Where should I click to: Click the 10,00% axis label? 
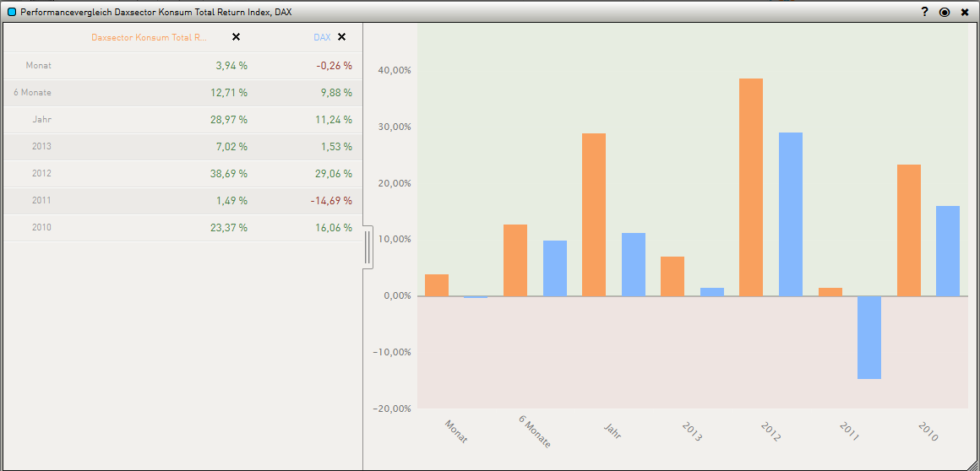coord(395,239)
